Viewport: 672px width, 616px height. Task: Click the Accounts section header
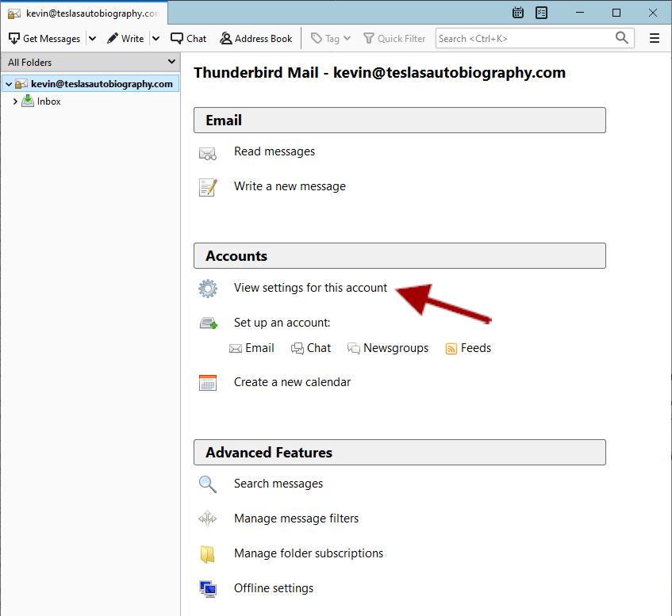click(x=399, y=256)
